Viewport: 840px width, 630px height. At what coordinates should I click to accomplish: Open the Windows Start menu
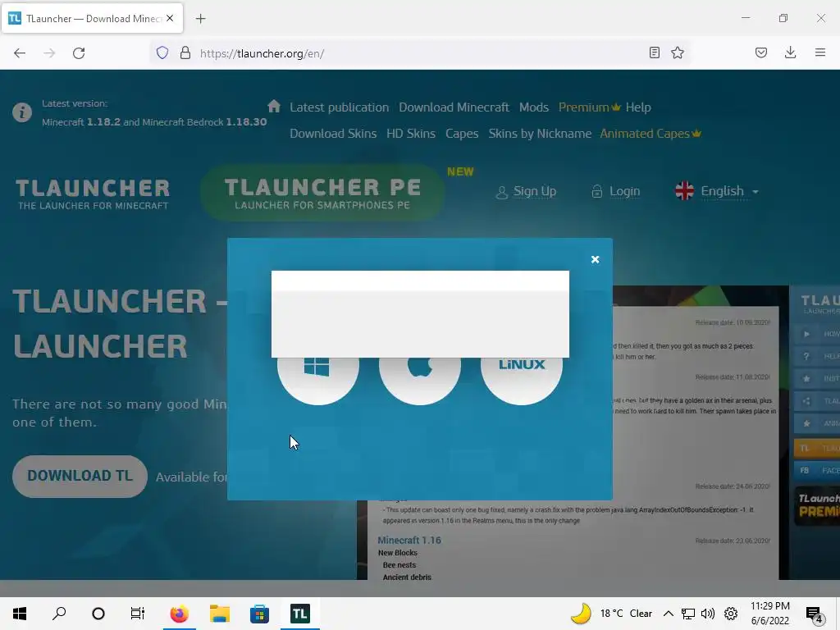[x=20, y=614]
